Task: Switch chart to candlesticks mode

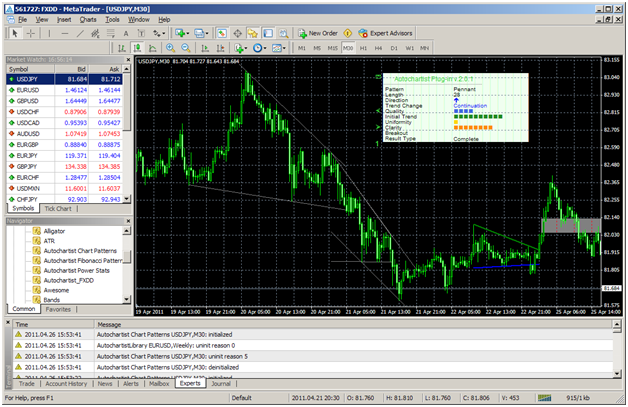Action: point(137,48)
